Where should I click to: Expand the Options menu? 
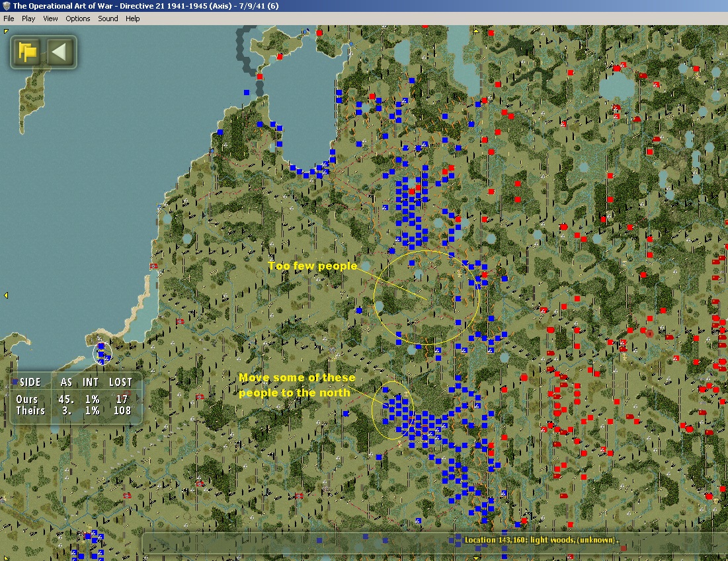click(78, 19)
